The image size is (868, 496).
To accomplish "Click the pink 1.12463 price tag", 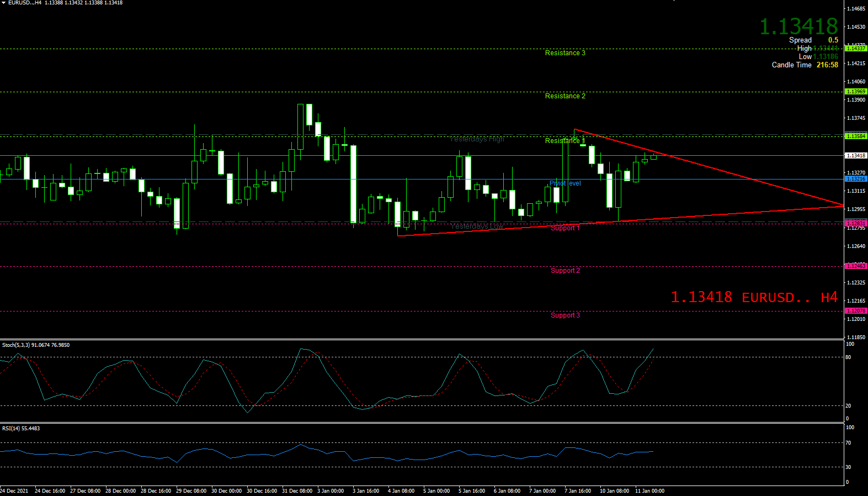I will (x=856, y=266).
